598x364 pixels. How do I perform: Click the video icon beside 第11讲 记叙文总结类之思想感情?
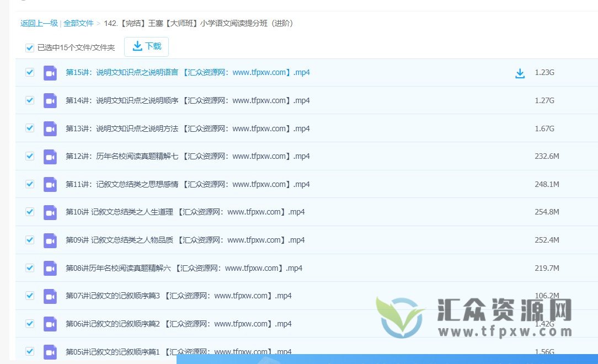(x=50, y=184)
